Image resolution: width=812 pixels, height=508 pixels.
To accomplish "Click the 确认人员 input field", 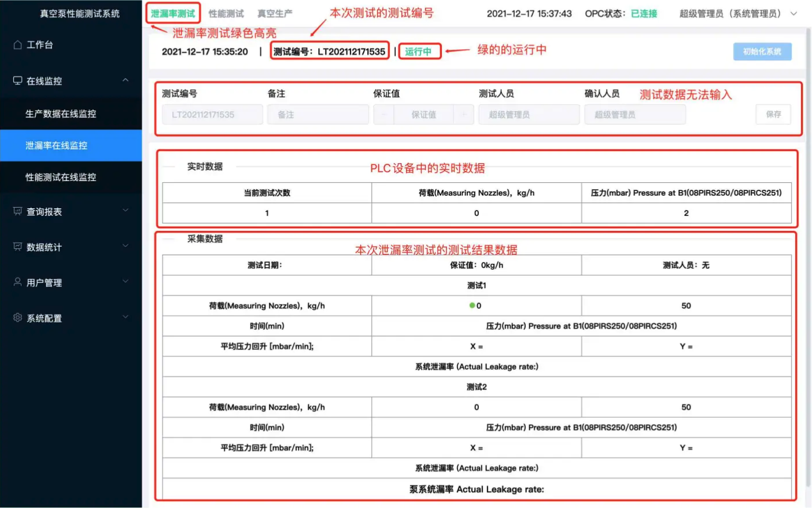I will pos(635,115).
